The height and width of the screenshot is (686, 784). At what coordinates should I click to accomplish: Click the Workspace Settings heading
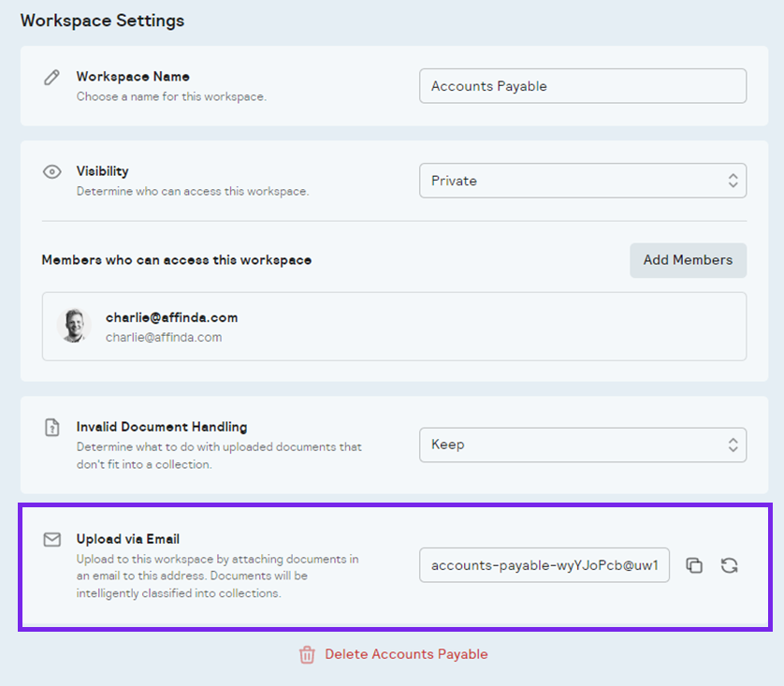[103, 21]
